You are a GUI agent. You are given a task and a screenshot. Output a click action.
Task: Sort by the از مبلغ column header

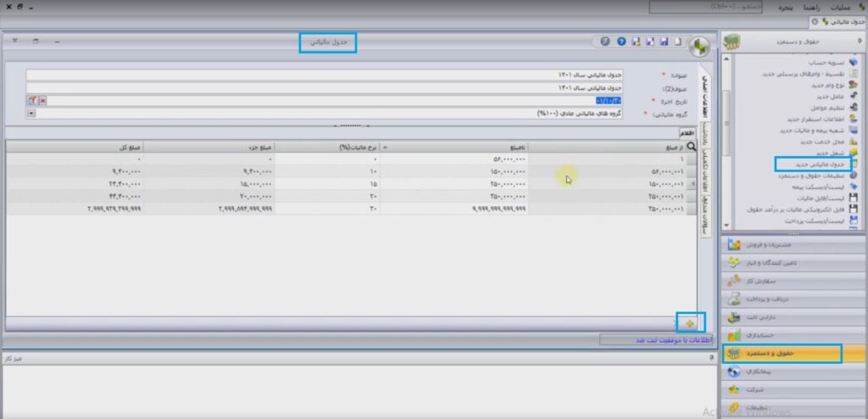607,147
